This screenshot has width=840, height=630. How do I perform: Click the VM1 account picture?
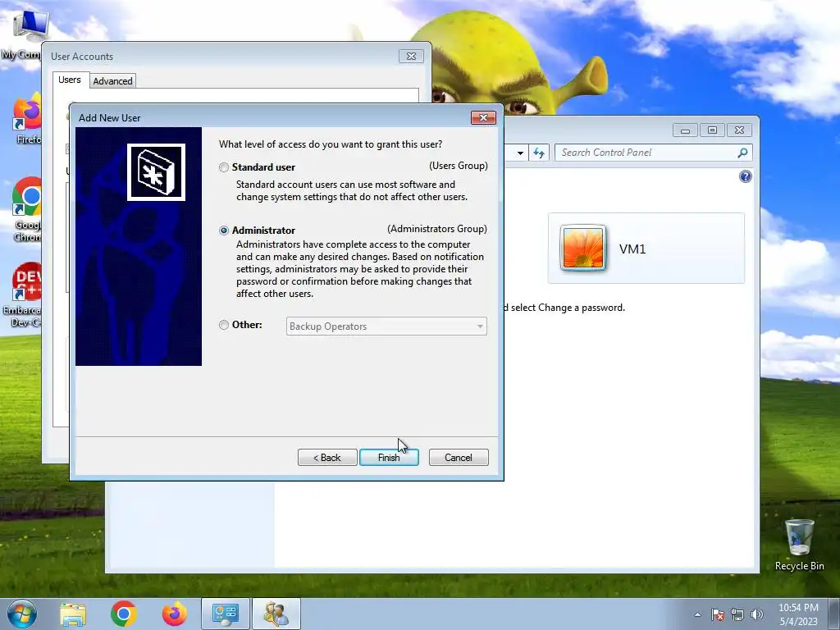point(583,248)
